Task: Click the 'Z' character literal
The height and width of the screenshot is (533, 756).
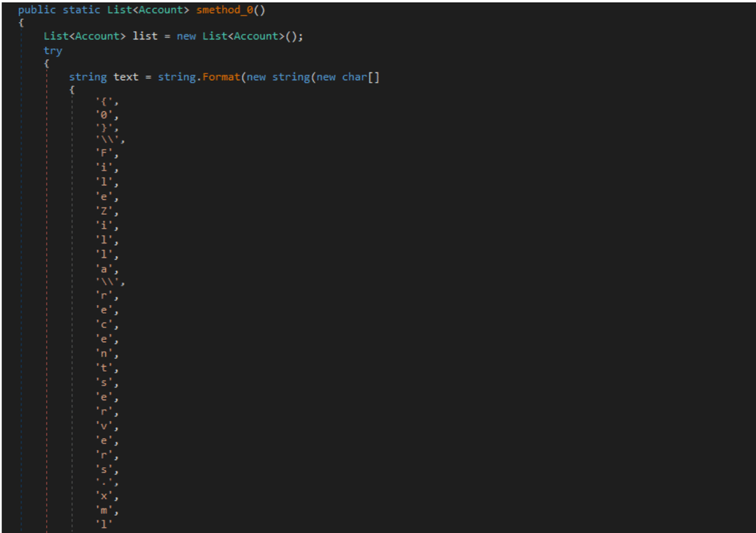Action: [104, 211]
